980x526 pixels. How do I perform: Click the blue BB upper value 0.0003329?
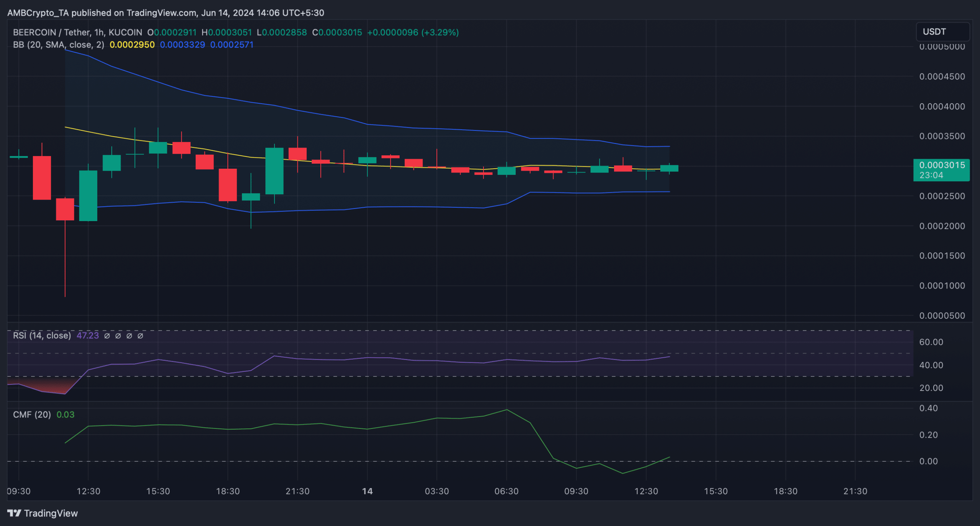182,45
